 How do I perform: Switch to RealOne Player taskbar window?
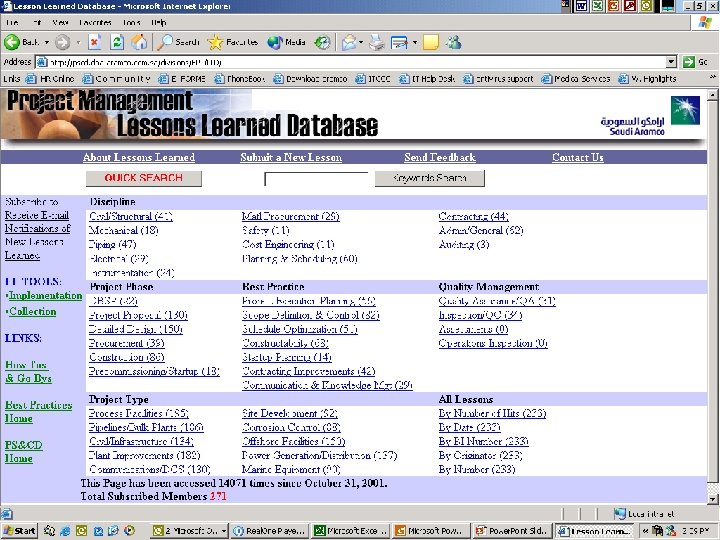click(269, 531)
